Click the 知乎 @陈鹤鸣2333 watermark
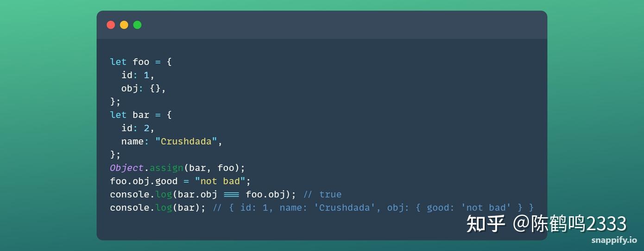644x251 pixels. 546,224
